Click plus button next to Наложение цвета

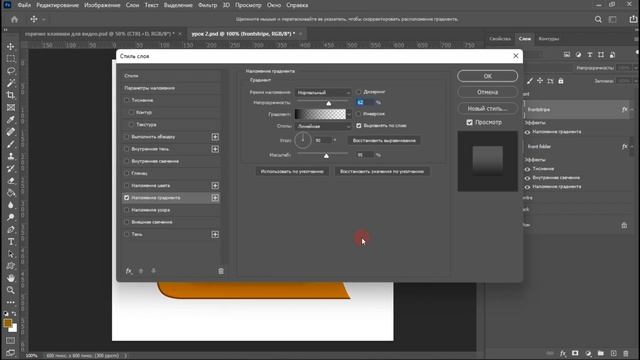[x=215, y=186]
